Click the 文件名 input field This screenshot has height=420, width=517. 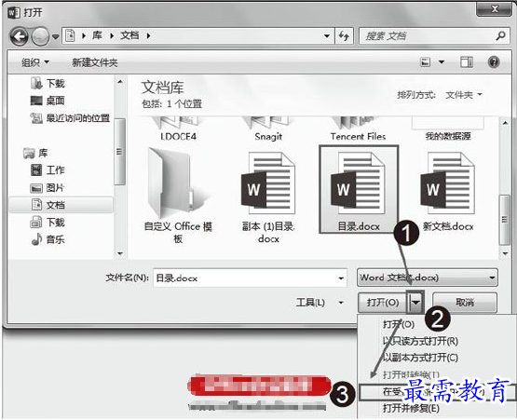click(250, 278)
